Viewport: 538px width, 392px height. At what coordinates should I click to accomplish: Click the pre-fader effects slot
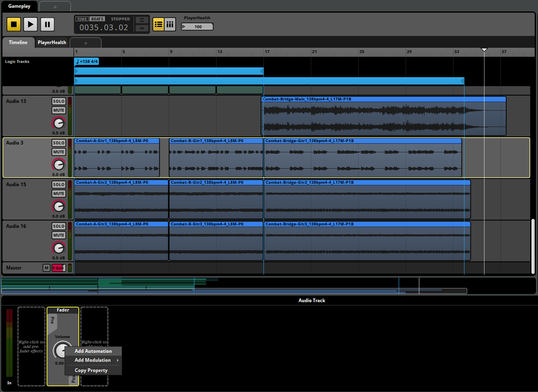[x=31, y=346]
